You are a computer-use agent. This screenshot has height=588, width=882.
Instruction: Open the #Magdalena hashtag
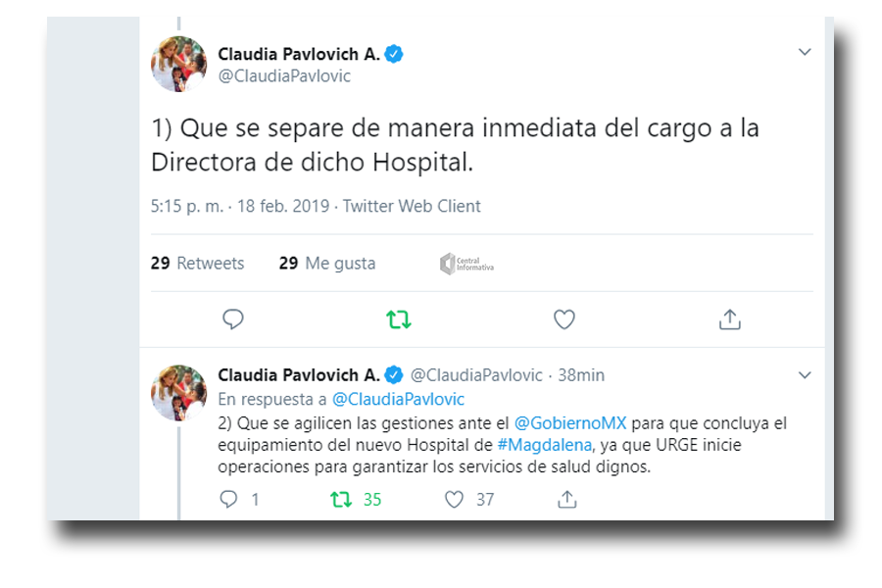545,445
